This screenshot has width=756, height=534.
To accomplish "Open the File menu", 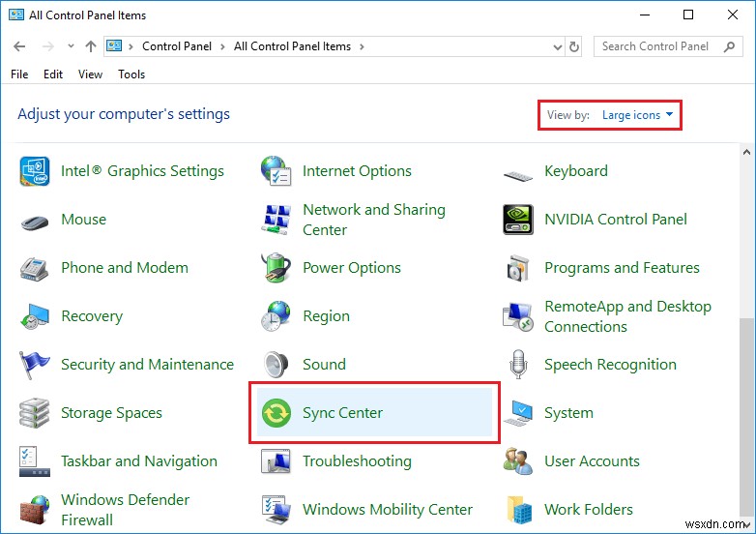I will 19,74.
